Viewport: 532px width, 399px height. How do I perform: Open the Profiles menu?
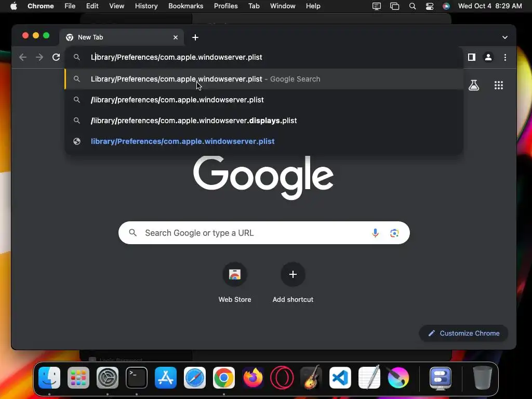coord(225,6)
